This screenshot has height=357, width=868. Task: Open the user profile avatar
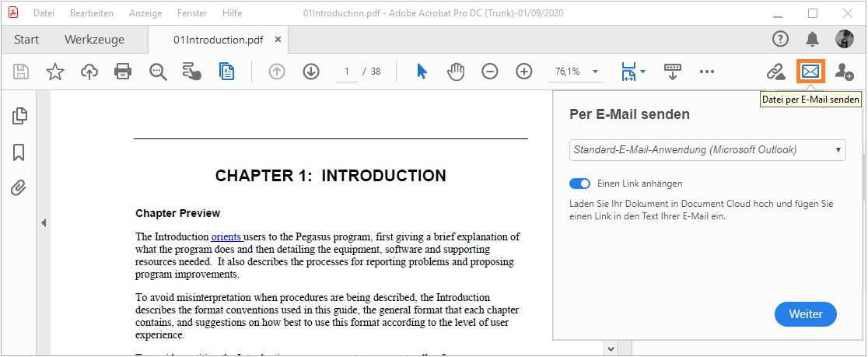(x=844, y=39)
